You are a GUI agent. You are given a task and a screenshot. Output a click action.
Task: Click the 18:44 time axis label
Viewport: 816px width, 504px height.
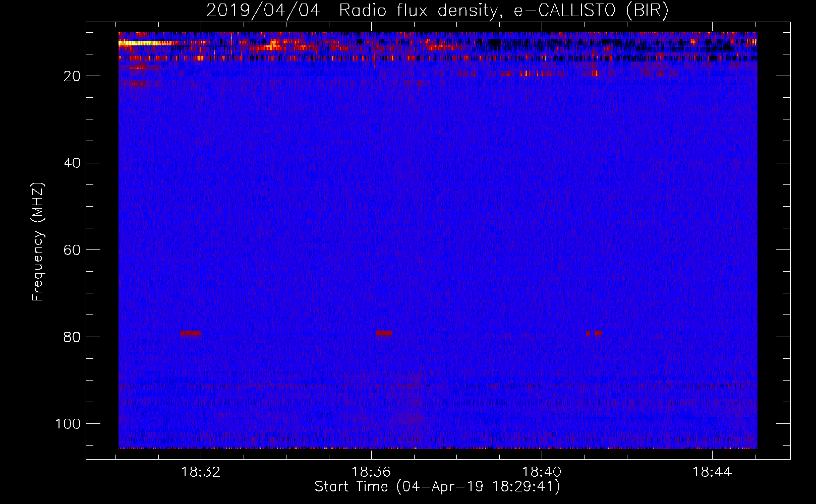click(712, 472)
